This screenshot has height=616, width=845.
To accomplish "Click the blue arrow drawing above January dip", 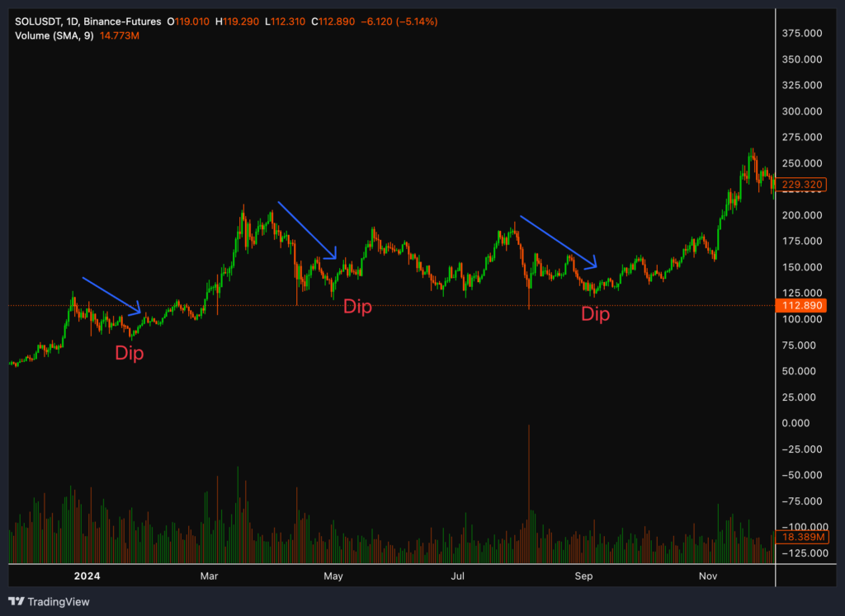I will [112, 295].
